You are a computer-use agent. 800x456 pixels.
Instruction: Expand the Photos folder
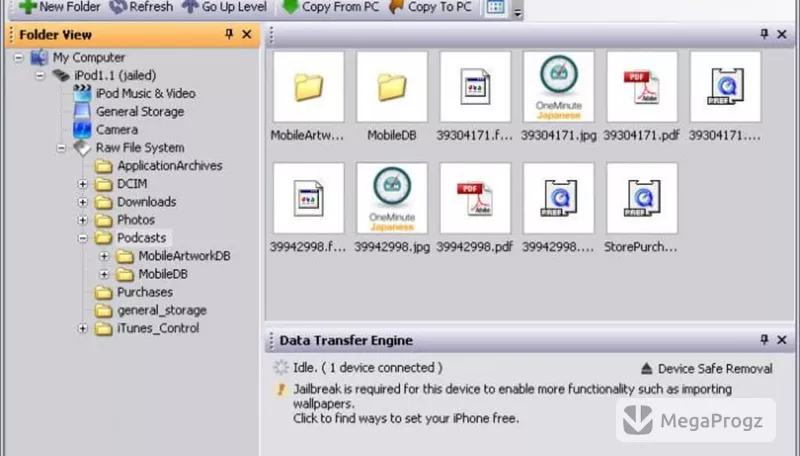pos(83,220)
